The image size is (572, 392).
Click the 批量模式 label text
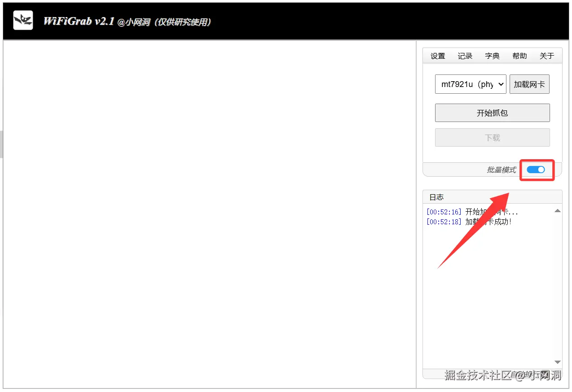502,170
